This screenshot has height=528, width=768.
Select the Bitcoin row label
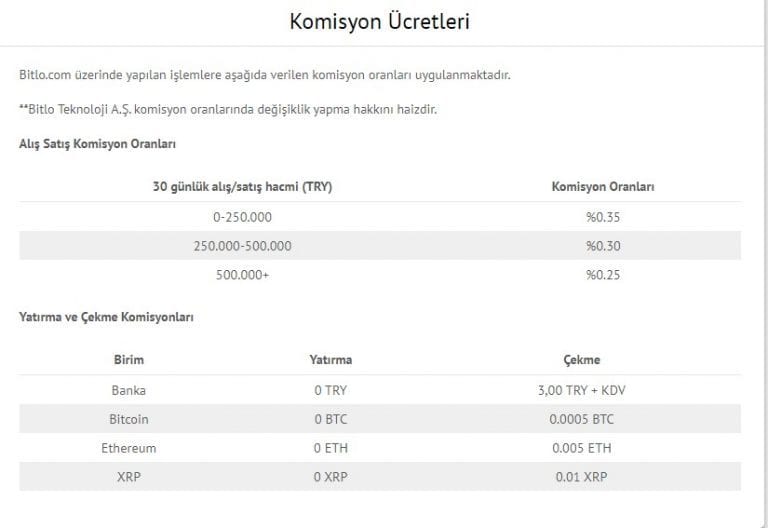coord(129,419)
